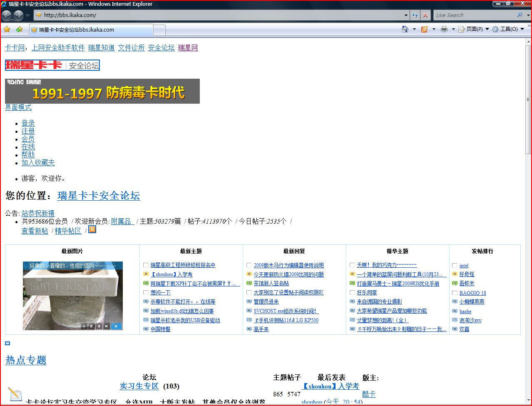Click 会员 in the navigation list
This screenshot has width=532, height=406.
pos(28,139)
